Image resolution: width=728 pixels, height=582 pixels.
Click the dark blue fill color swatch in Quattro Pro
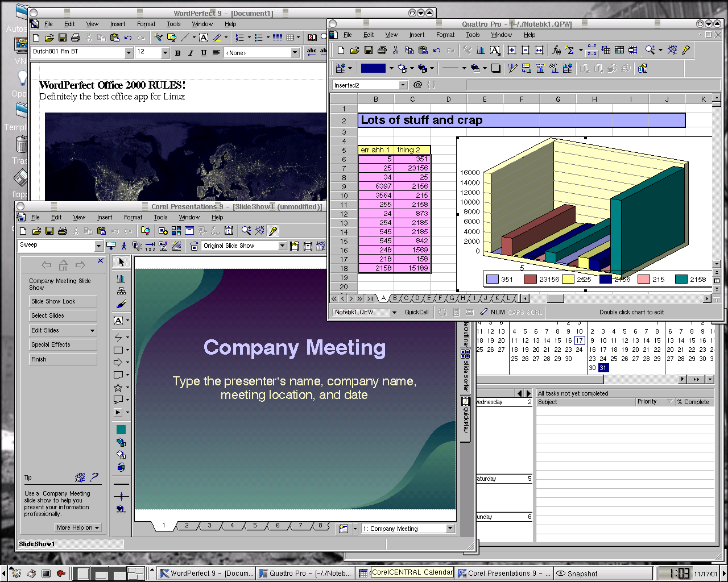[373, 68]
